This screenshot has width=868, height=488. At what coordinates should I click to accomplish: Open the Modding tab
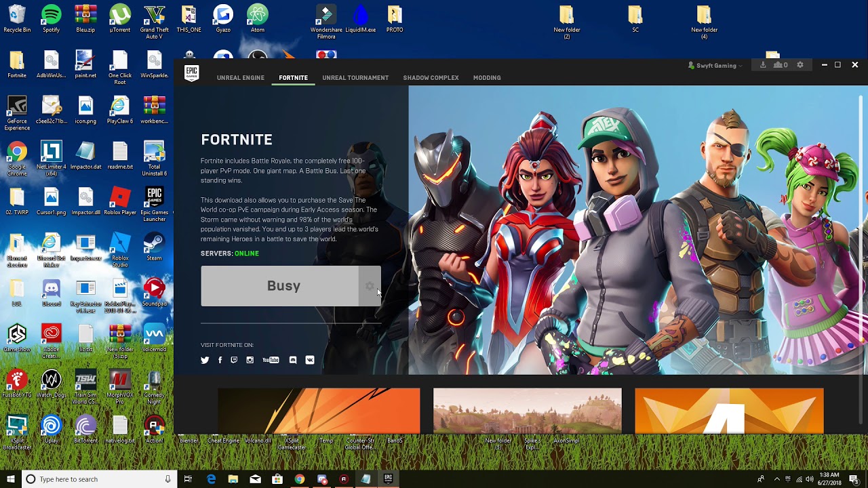pyautogui.click(x=487, y=78)
